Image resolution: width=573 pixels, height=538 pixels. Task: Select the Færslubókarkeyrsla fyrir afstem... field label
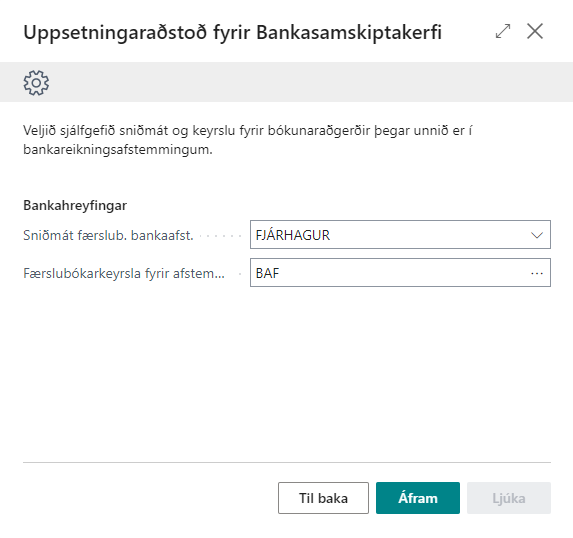124,273
